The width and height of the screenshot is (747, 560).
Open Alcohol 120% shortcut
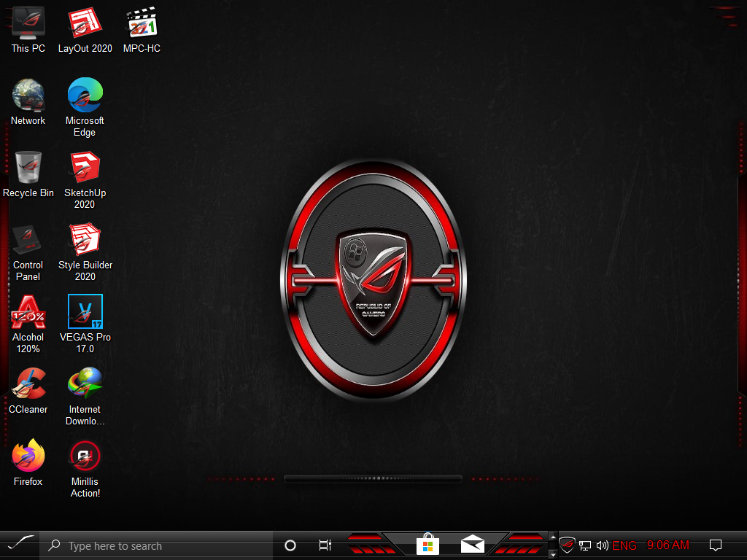coord(28,324)
